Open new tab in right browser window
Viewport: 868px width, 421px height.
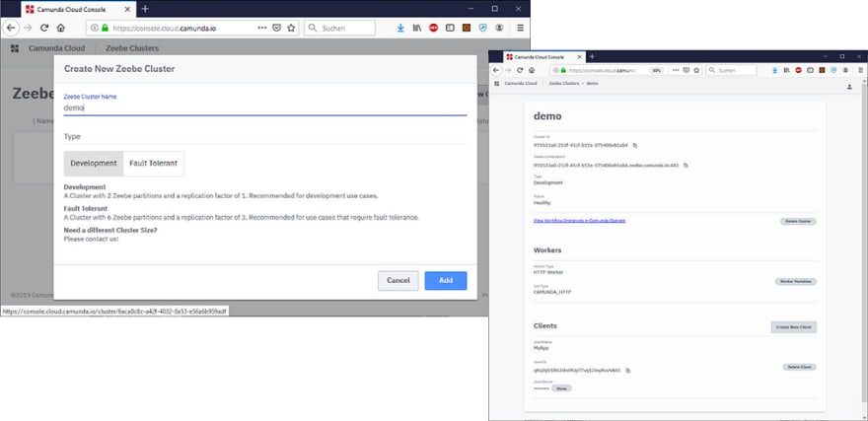[592, 56]
